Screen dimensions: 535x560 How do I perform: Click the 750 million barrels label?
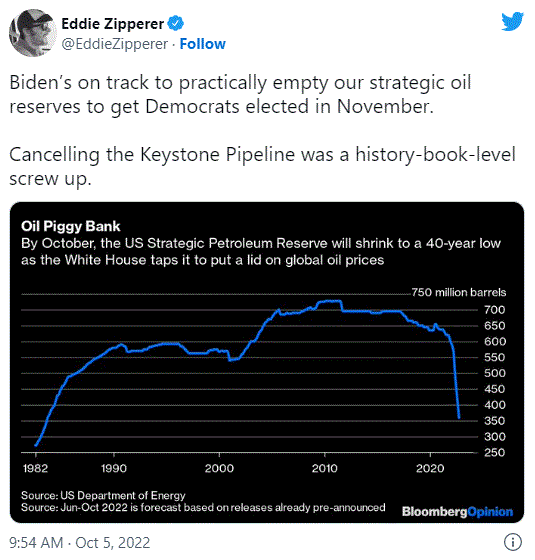(459, 292)
